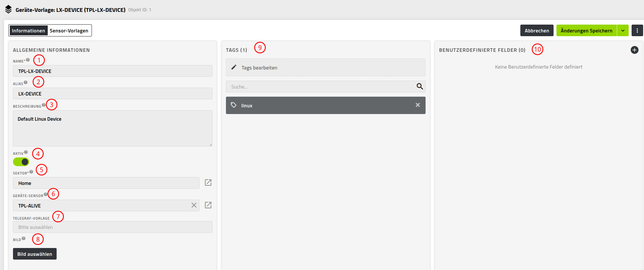Click into the Beschreibung text area

113,128
